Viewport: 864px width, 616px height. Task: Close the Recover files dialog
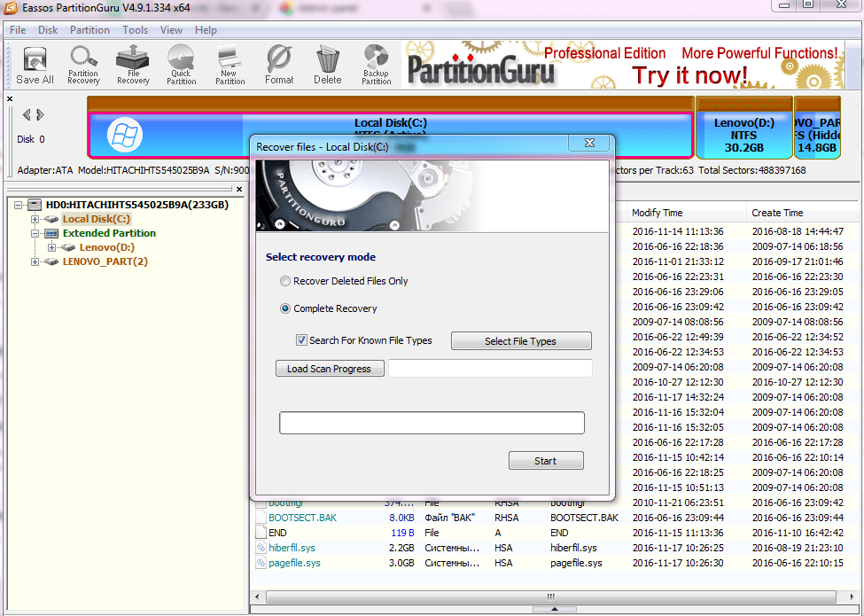click(589, 144)
